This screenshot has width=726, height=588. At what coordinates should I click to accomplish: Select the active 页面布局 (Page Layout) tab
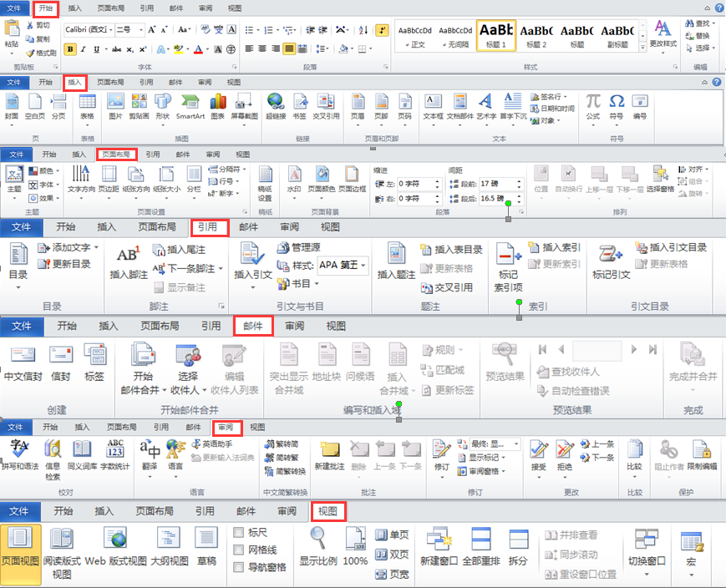click(117, 155)
